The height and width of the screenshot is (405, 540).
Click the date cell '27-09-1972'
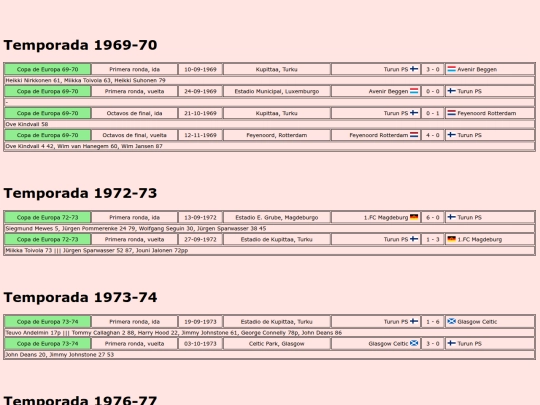tap(200, 239)
